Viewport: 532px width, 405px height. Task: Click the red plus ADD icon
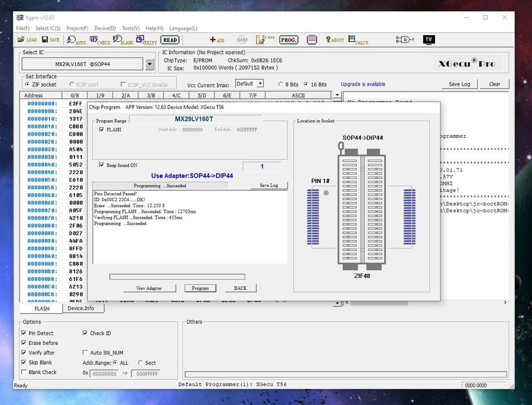217,40
